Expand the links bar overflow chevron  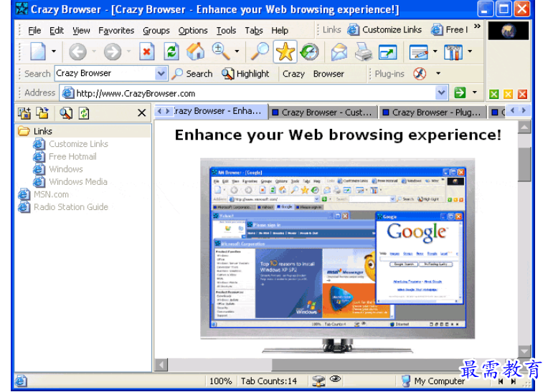pos(477,27)
